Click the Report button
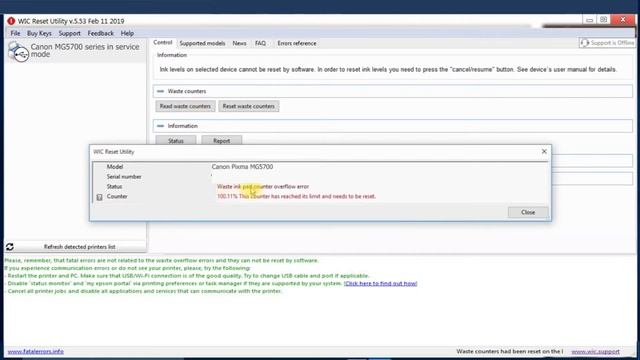Screen dimensions: 640x360 coord(222,140)
